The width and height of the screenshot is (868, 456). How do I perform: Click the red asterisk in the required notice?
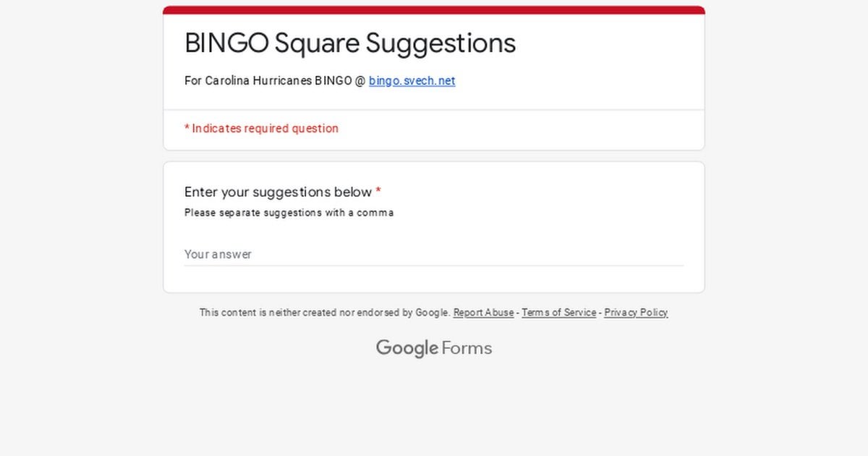(x=187, y=128)
